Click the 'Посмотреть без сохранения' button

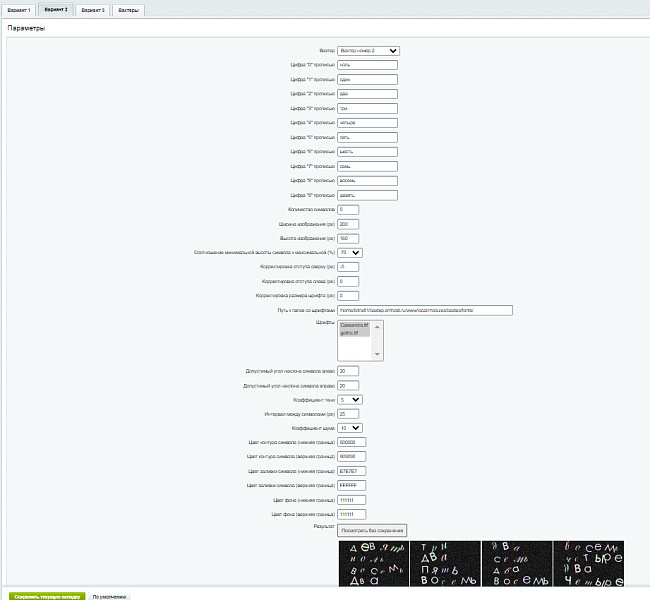372,530
